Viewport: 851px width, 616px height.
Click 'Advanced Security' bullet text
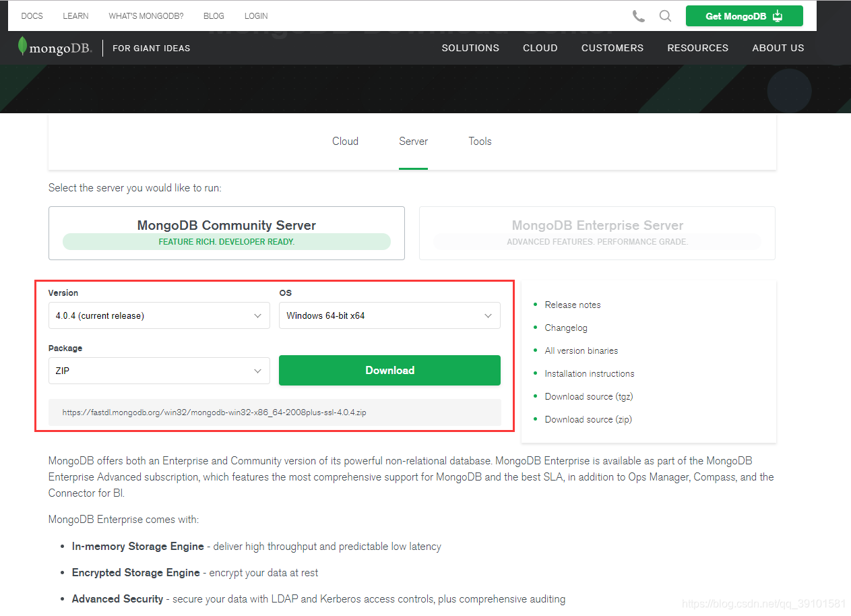(x=118, y=599)
